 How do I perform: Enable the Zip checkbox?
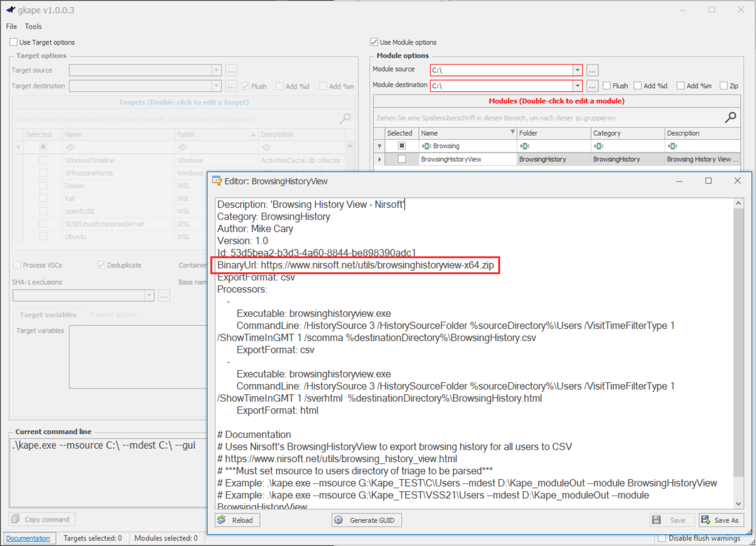(724, 86)
